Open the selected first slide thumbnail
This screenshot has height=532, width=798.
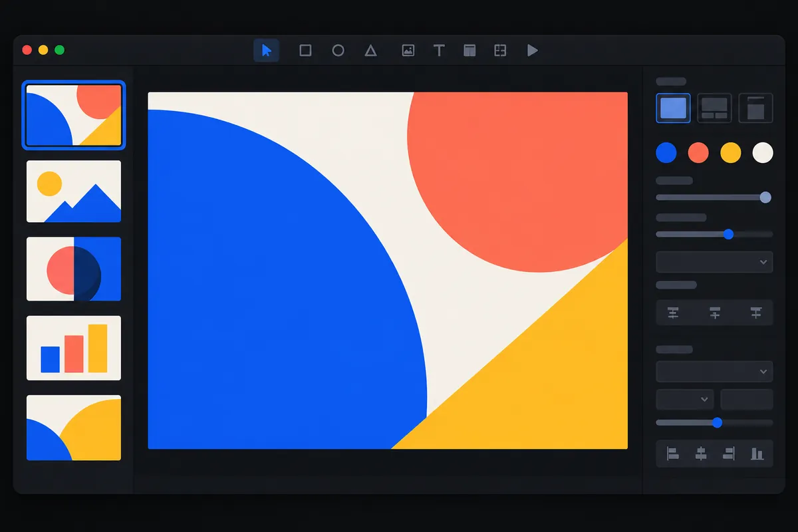(x=74, y=115)
